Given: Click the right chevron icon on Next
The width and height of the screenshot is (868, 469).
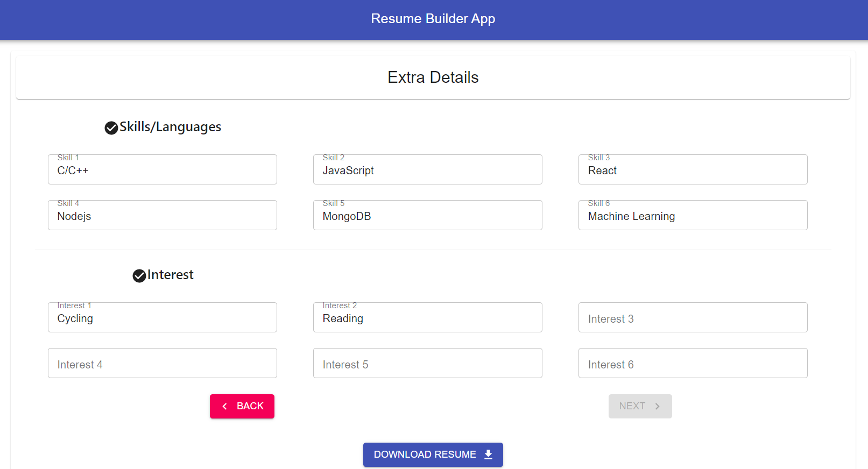Looking at the screenshot, I should click(x=657, y=407).
